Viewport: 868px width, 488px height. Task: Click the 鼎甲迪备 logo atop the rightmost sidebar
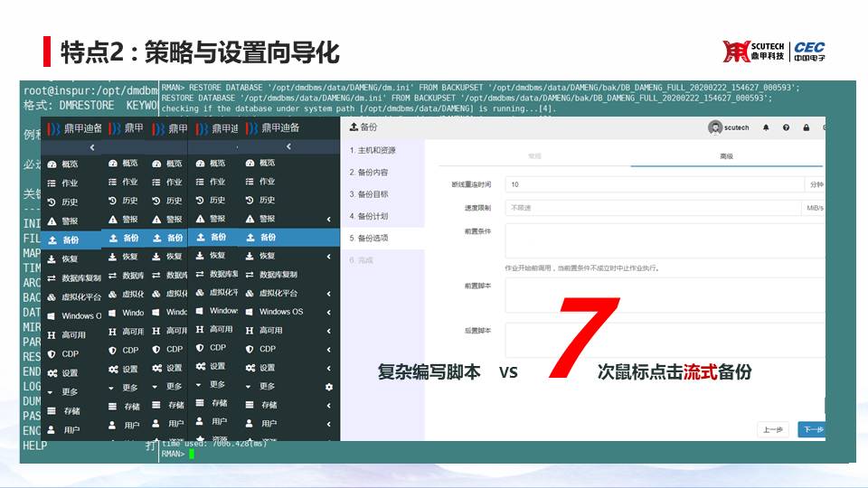point(273,127)
